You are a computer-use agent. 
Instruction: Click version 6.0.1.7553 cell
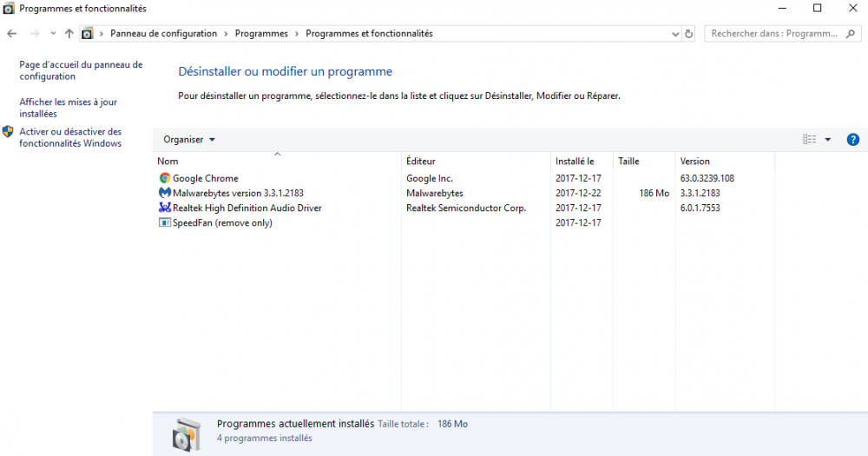(700, 208)
